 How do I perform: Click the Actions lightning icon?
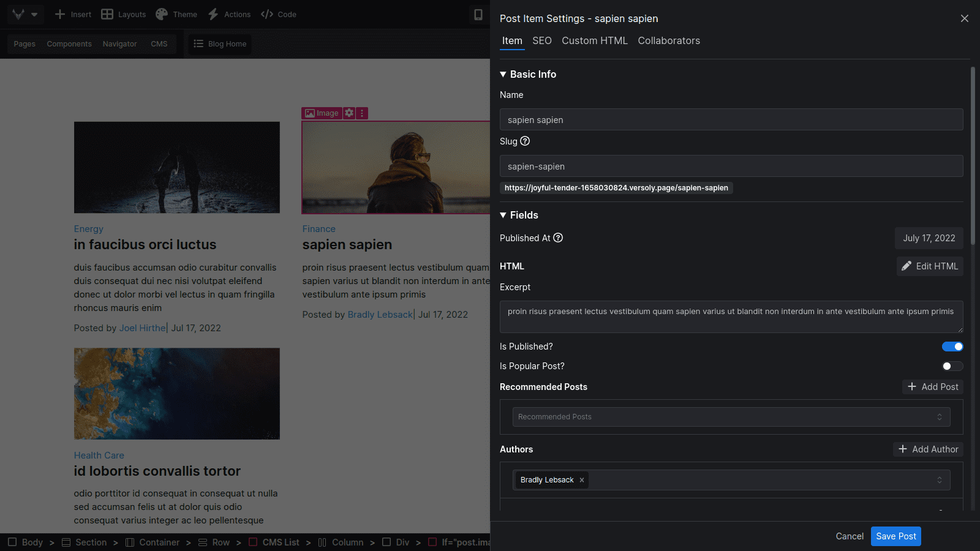[x=213, y=14]
